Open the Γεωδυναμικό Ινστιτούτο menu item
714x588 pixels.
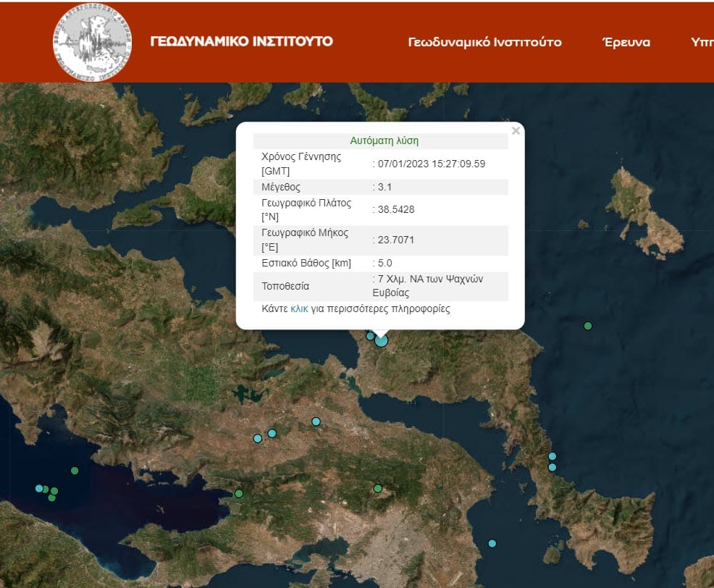(x=484, y=42)
